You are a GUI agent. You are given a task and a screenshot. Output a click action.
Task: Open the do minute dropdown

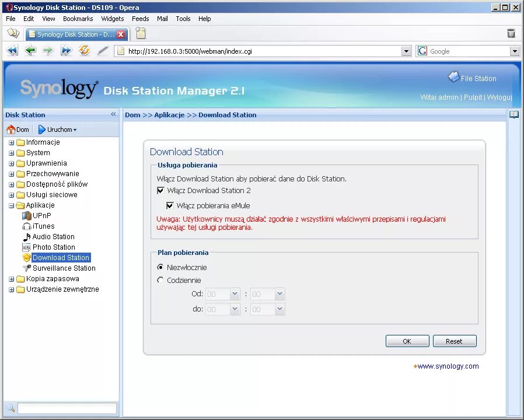[x=280, y=309]
